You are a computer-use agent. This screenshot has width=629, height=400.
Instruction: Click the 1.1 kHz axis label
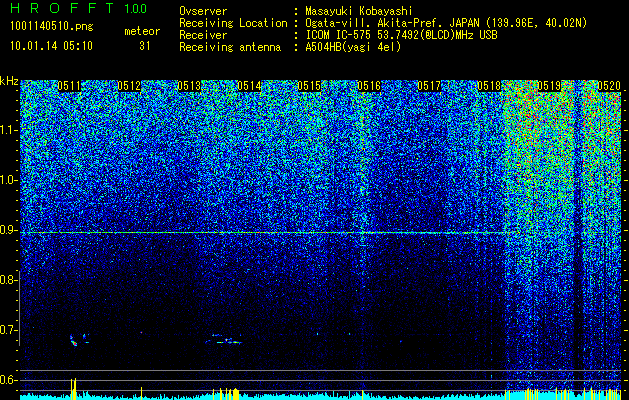(x=9, y=130)
